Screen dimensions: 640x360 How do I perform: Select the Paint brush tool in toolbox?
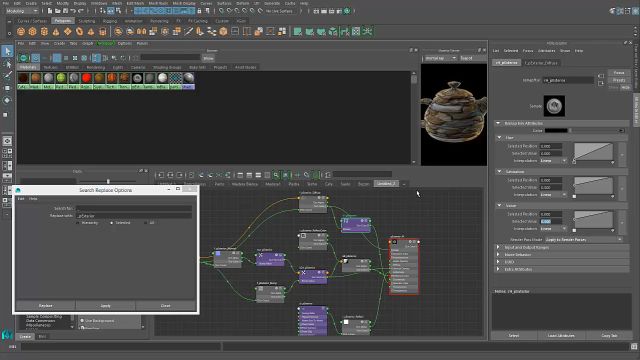tap(7, 75)
